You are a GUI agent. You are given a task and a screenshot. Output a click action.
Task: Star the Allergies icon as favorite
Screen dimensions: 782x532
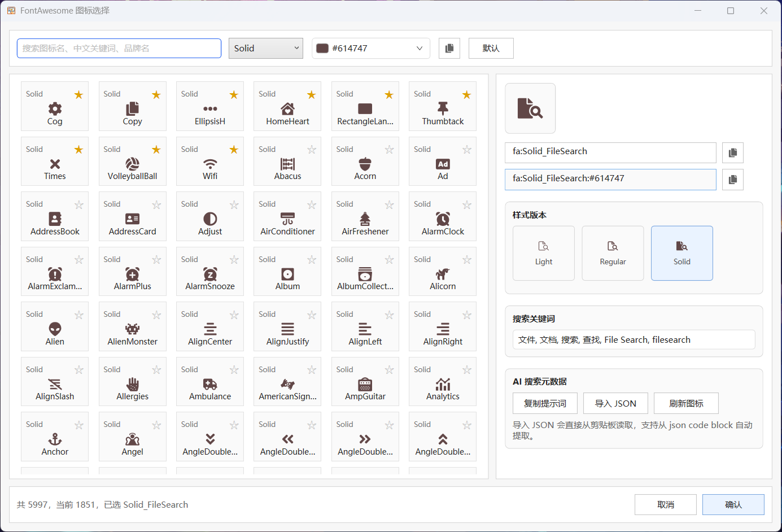156,370
